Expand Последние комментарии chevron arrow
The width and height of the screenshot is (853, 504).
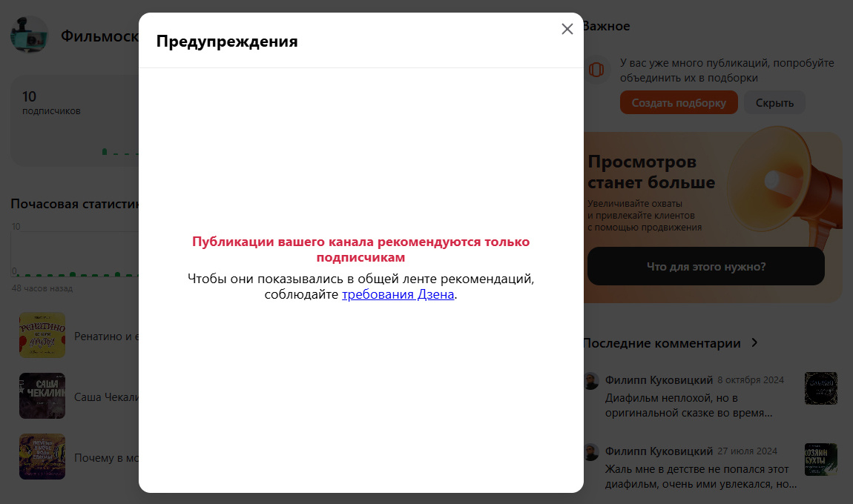[x=754, y=342]
